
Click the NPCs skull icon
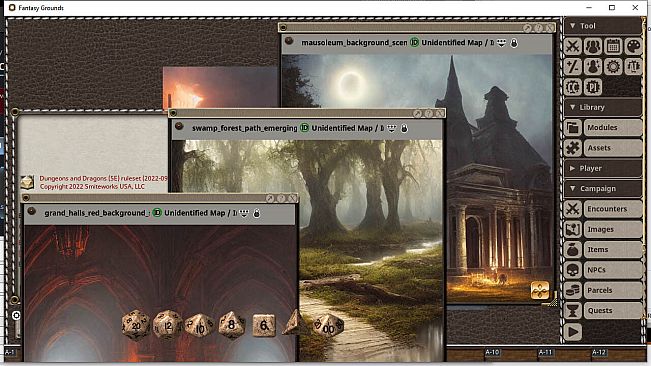click(573, 270)
